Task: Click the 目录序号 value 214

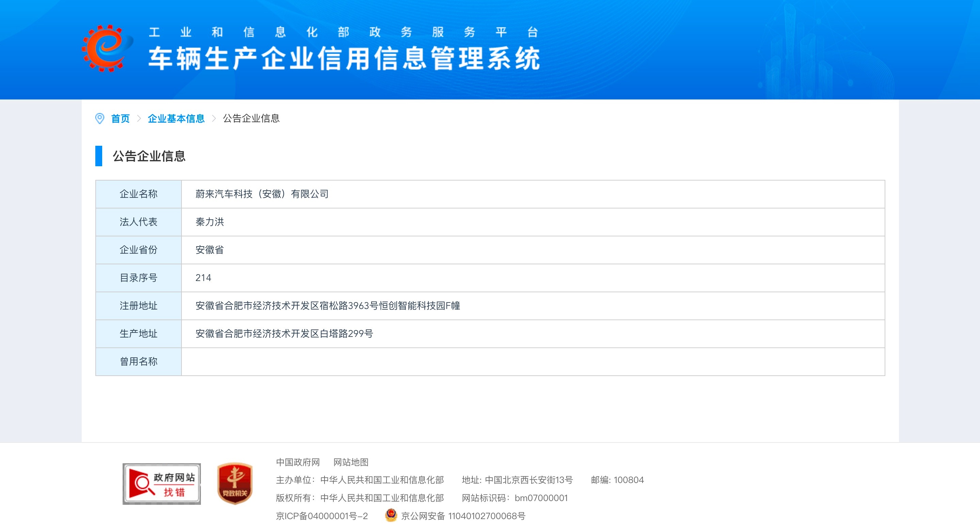Action: click(203, 278)
